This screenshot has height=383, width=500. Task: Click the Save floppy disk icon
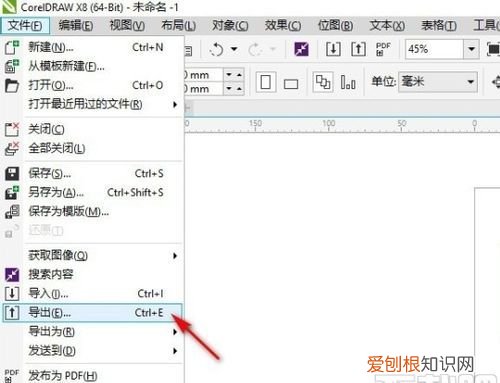pyautogui.click(x=12, y=174)
